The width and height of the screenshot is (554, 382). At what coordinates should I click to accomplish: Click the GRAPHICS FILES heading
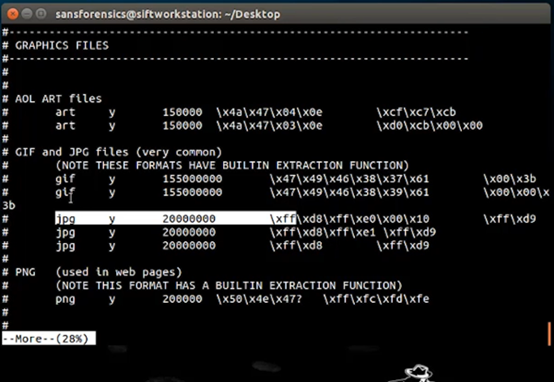tap(62, 45)
